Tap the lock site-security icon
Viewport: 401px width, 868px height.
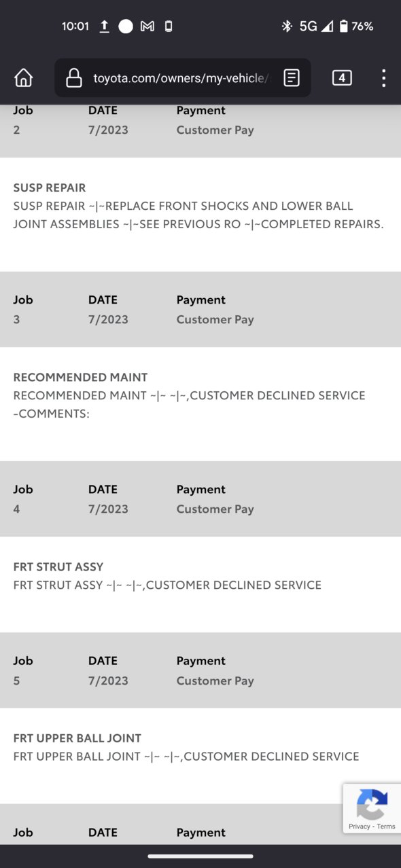tap(73, 78)
